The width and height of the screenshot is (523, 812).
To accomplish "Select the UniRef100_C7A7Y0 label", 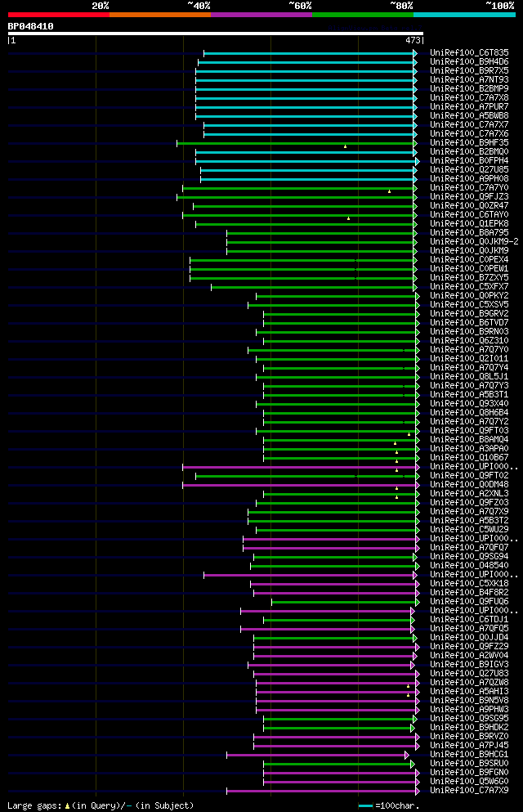I will (x=469, y=187).
